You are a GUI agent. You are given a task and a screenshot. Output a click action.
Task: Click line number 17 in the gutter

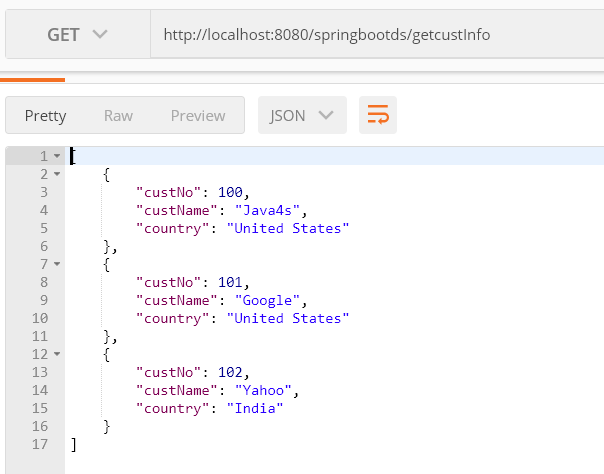pos(40,444)
